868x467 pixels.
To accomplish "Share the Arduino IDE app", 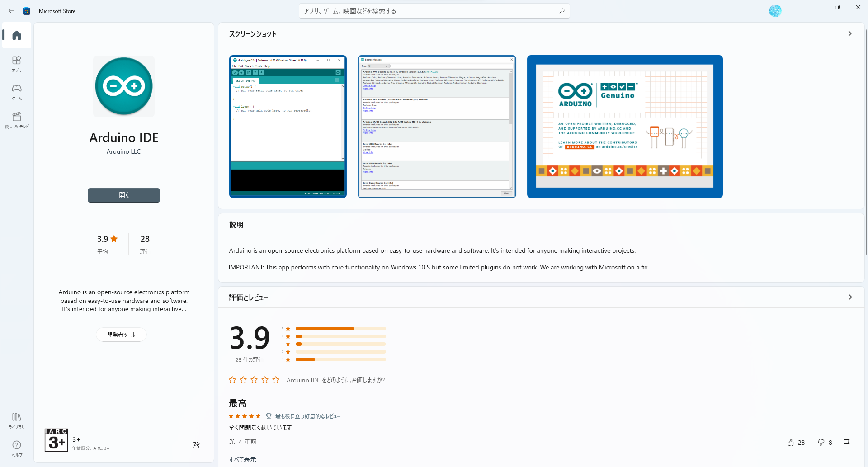I will tap(196, 445).
